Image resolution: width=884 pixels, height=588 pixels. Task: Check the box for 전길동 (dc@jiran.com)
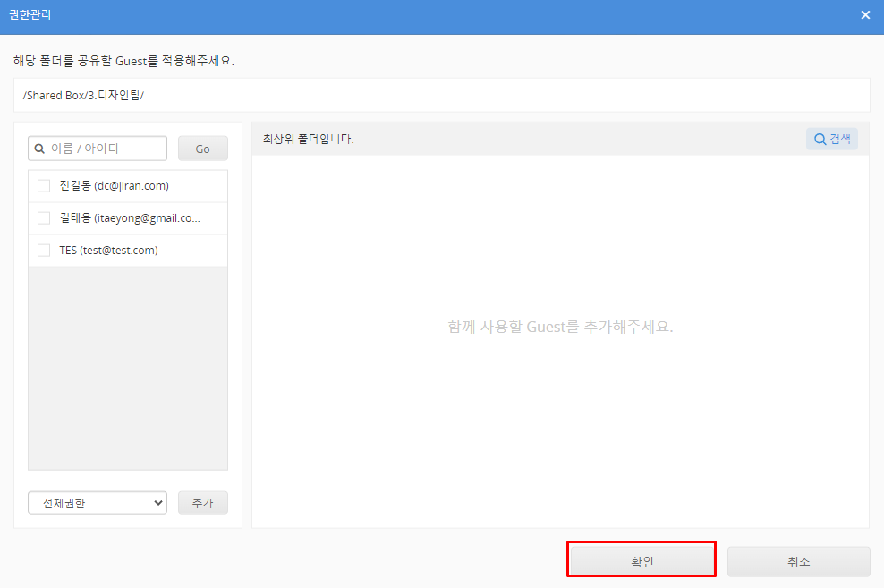click(x=44, y=186)
